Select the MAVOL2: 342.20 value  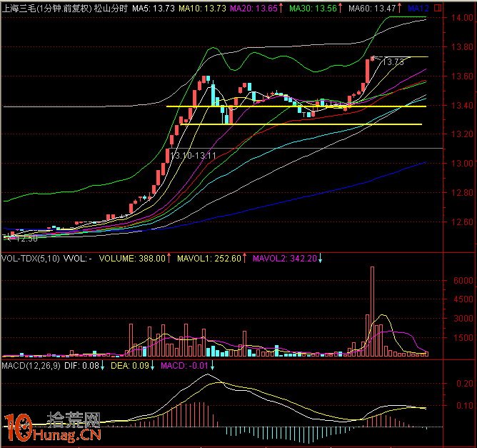click(285, 259)
